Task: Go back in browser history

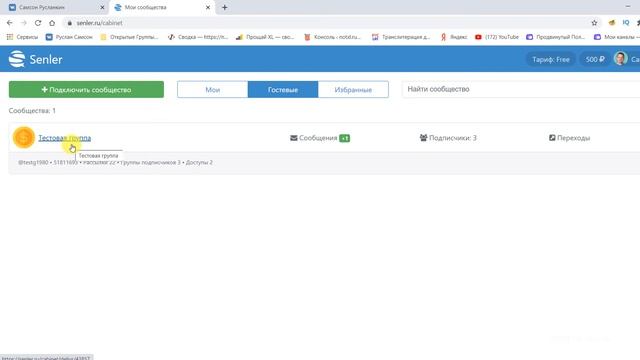Action: 10,23
